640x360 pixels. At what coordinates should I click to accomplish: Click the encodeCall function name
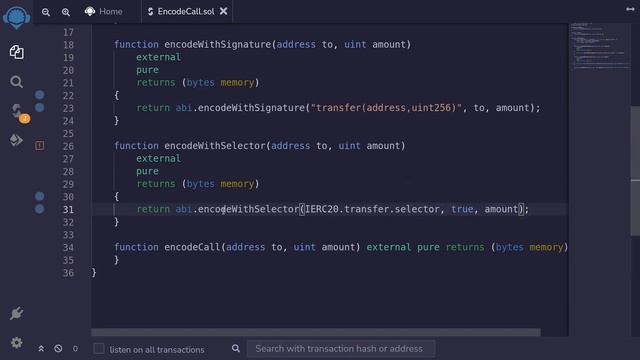[x=192, y=247]
